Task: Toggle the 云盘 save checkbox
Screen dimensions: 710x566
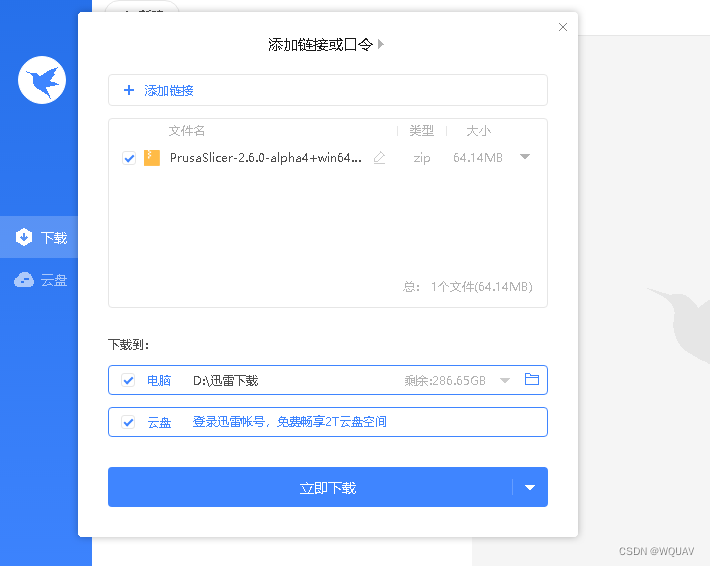Action: click(x=128, y=422)
